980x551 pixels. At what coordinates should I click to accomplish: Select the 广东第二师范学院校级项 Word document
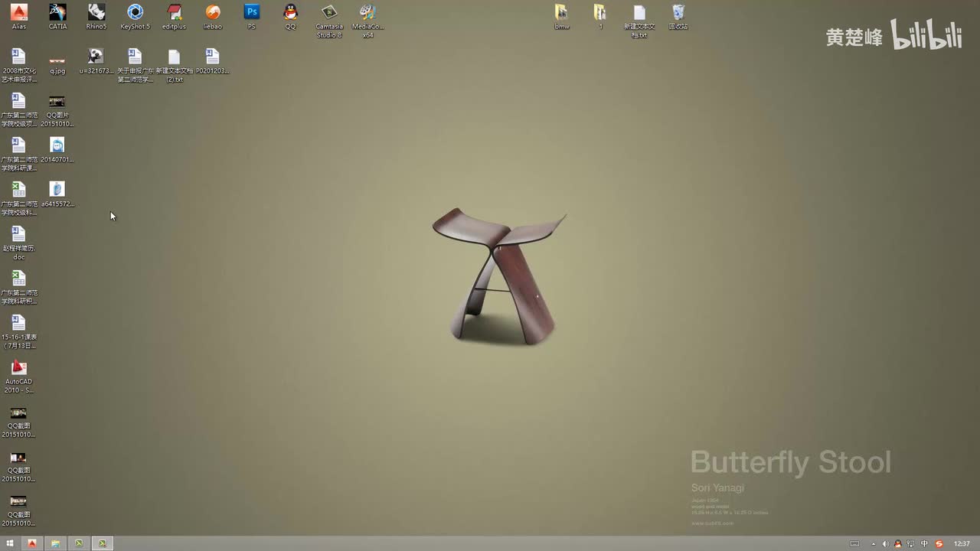click(19, 110)
